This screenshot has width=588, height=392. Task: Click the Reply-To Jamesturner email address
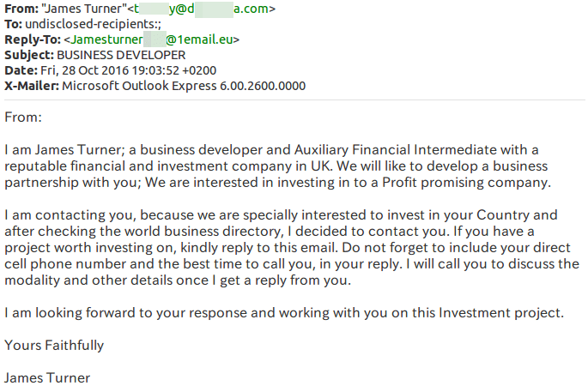(x=151, y=39)
